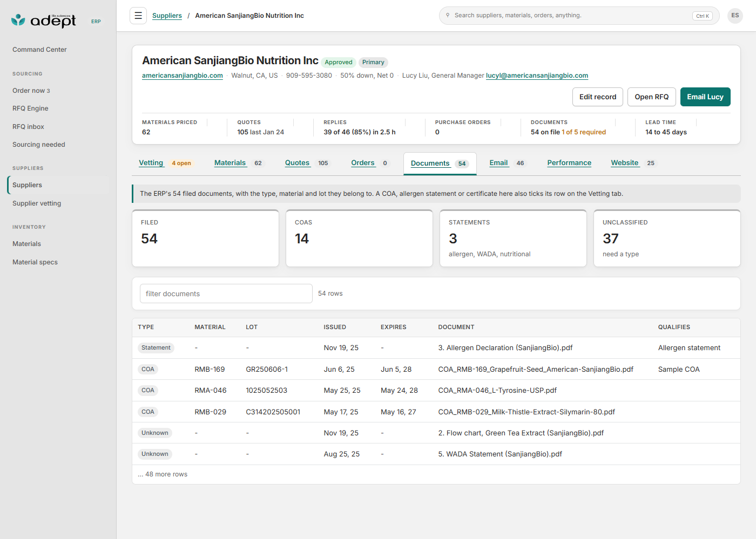Click the Primary status badge
Image resolution: width=756 pixels, height=539 pixels.
(x=373, y=63)
